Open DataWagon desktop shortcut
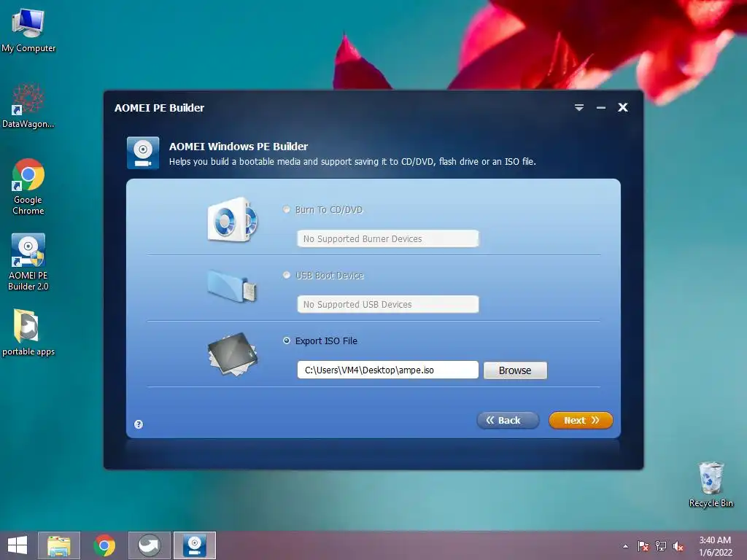Viewport: 747px width, 560px height. click(x=28, y=106)
